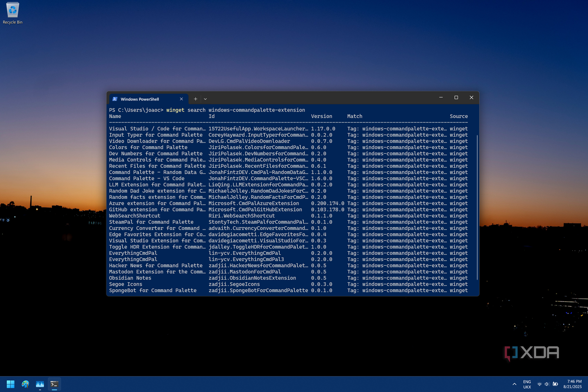
Task: Click version '0.200.174.0' value
Action: pyautogui.click(x=328, y=203)
